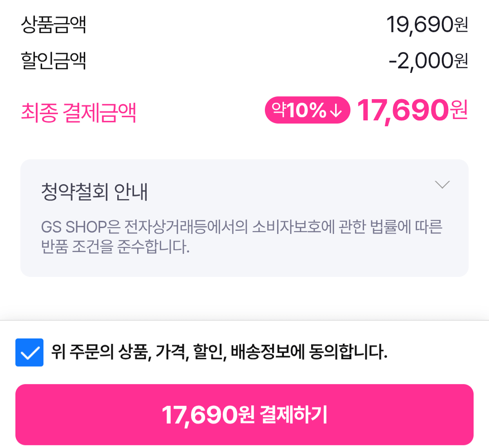The image size is (489, 448).
Task: Click the 17,690원 final price text
Action: coord(412,112)
